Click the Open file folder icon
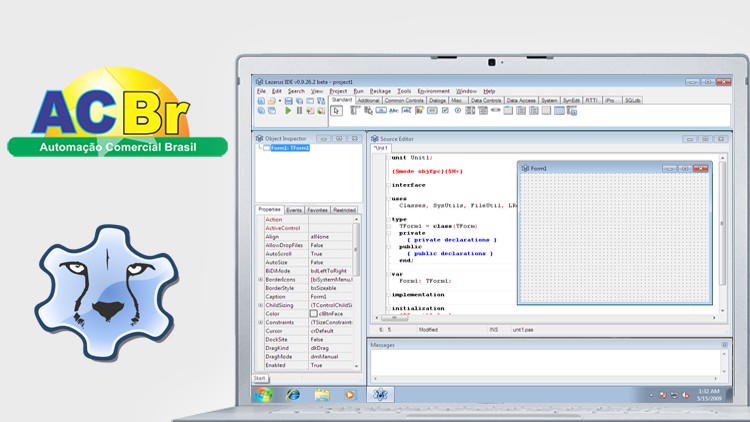750x422 pixels. click(x=272, y=101)
